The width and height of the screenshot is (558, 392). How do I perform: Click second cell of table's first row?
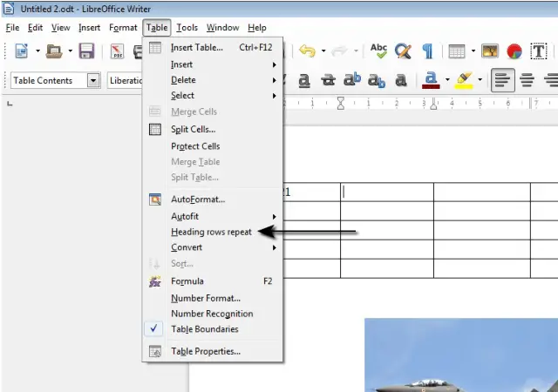[387, 193]
